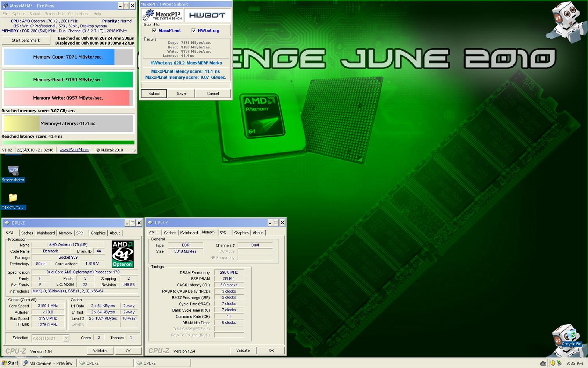Click the AMD 64 Opteron logo in CPU-Z

coord(122,254)
